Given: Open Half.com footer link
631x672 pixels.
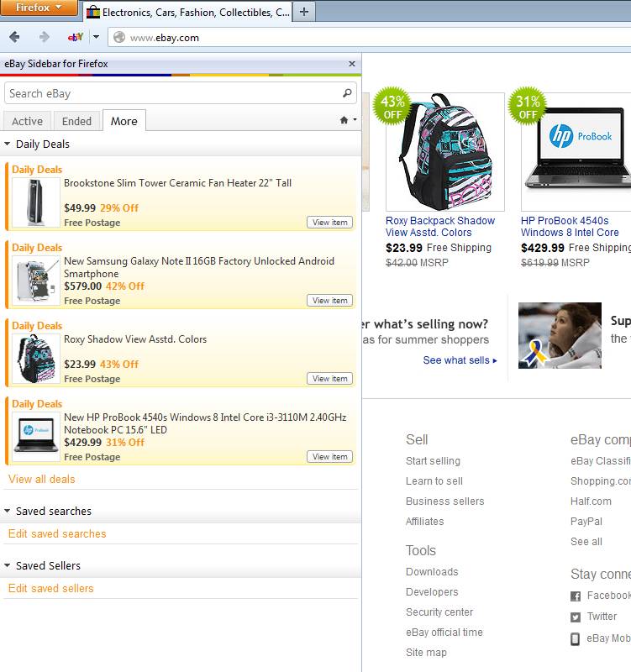Looking at the screenshot, I should pyautogui.click(x=591, y=501).
